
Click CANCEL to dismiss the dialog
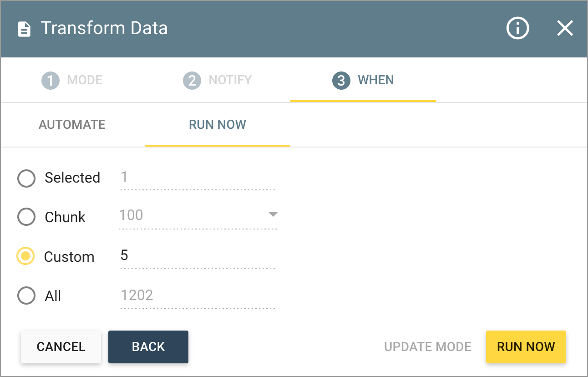tap(61, 346)
